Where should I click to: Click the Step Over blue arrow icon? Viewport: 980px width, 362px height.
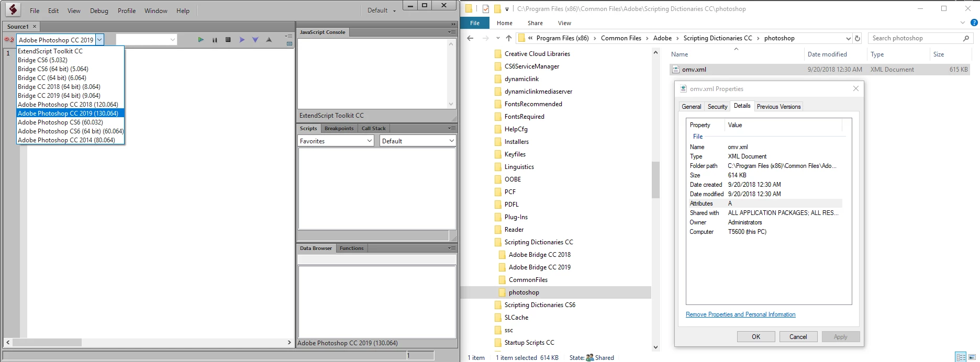(x=242, y=40)
